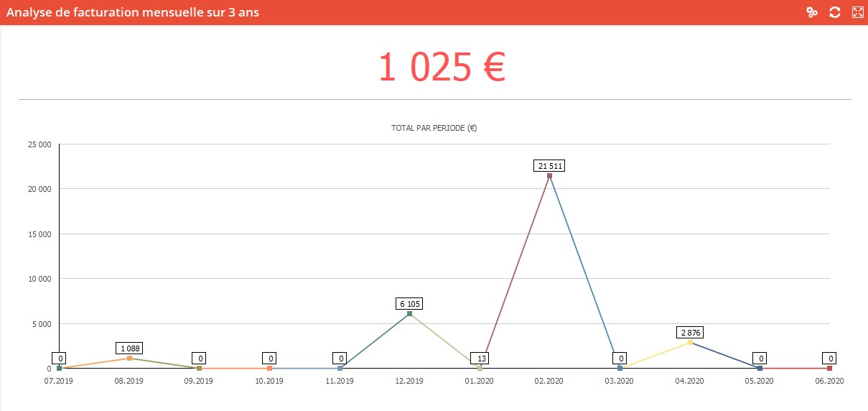
Task: Click the 2 876 value label
Action: (x=690, y=333)
